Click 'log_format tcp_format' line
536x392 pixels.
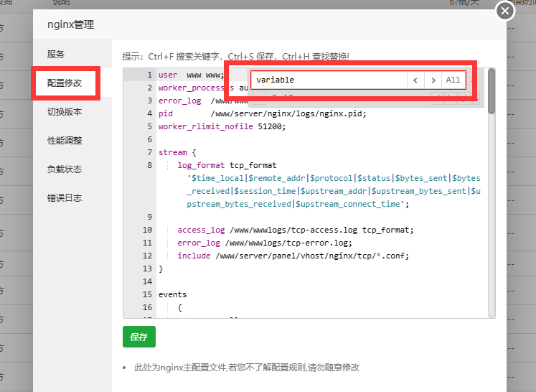coord(227,165)
